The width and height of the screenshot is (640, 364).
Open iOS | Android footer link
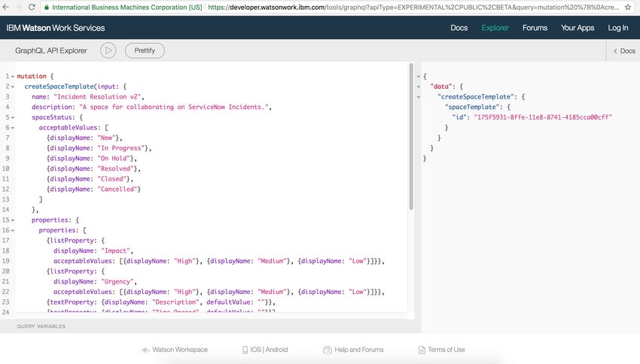[269, 350]
